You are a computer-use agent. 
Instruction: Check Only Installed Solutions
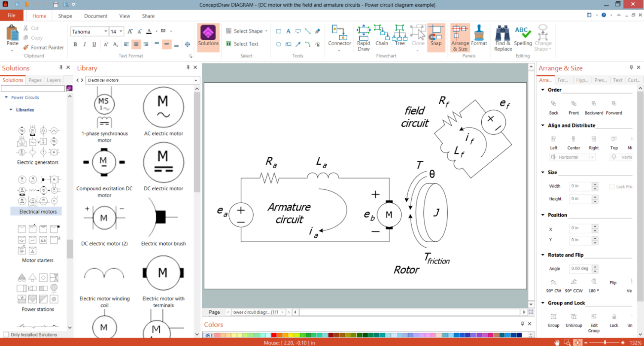(x=6, y=335)
